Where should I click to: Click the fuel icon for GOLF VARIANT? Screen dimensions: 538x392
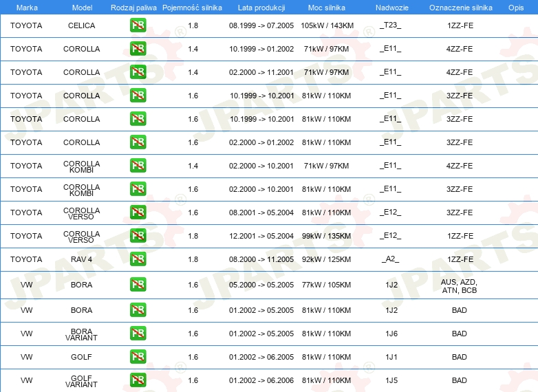138,380
